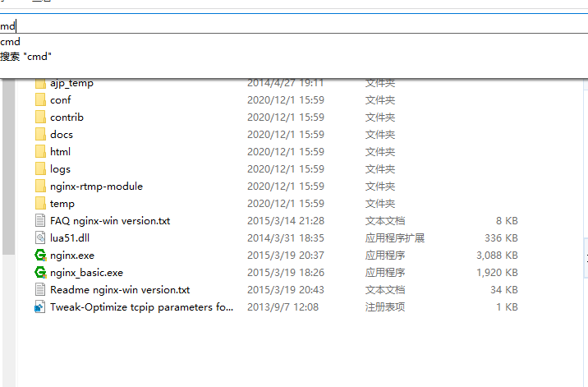This screenshot has height=387, width=588.
Task: Select 'FAQ nginx-win version.txt' file name
Action: (x=110, y=221)
